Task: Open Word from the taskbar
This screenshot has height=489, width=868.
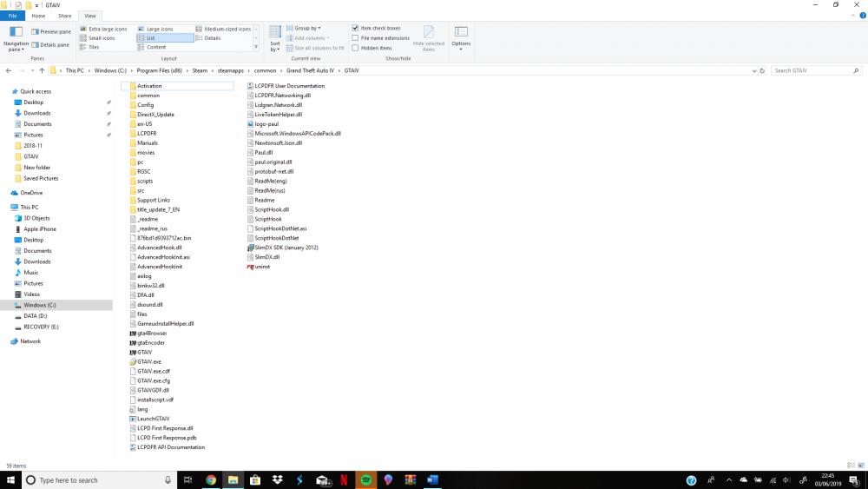Action: click(432, 480)
